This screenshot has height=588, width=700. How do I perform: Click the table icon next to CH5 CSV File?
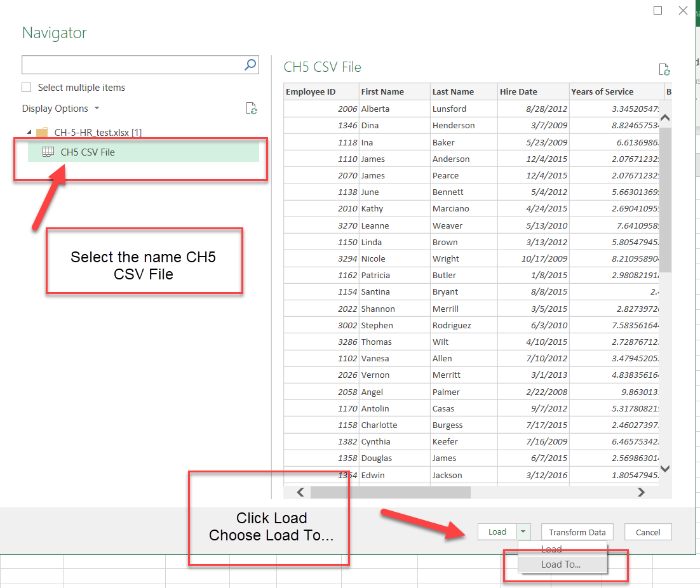pyautogui.click(x=48, y=152)
